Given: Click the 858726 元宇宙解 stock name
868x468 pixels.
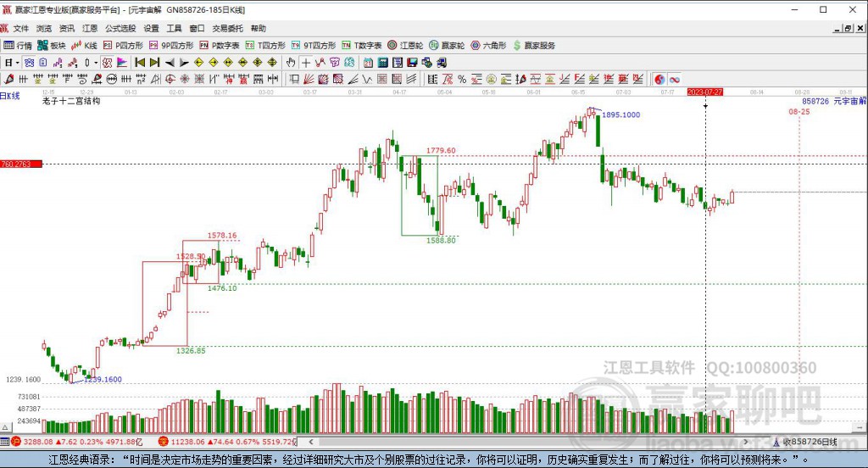Looking at the screenshot, I should point(834,102).
